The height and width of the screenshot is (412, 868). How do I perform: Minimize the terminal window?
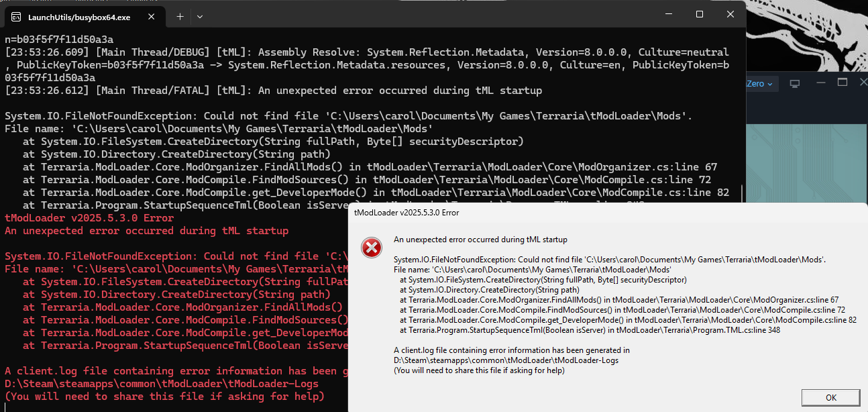point(668,14)
